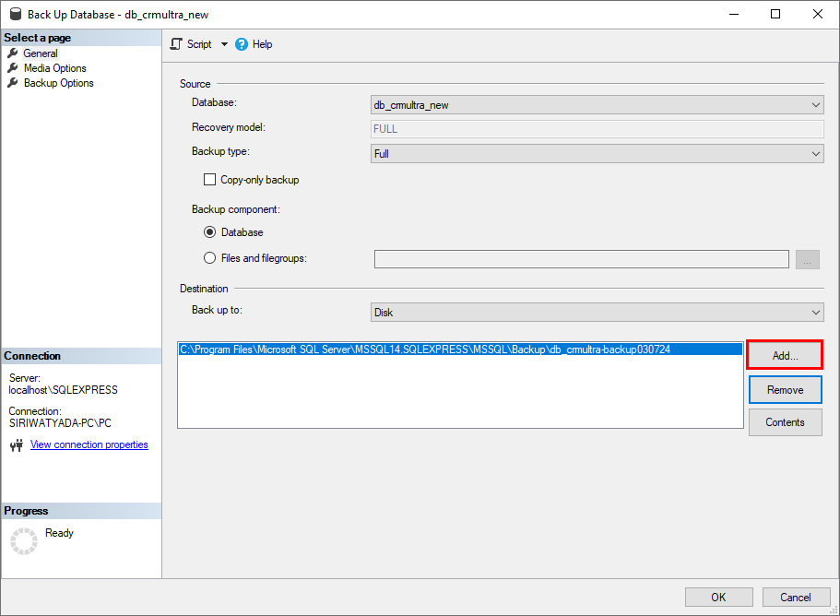The height and width of the screenshot is (616, 840).
Task: Enable Copy-only backup checkbox
Action: click(x=209, y=180)
